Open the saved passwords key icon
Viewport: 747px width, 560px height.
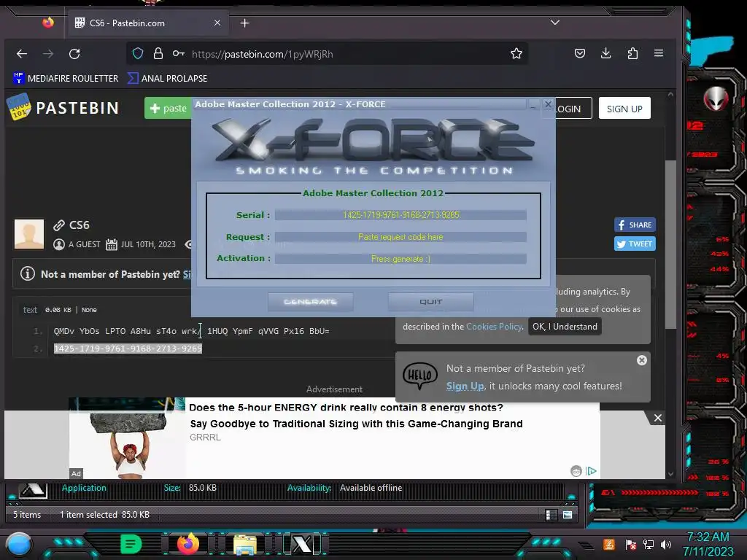click(x=179, y=53)
